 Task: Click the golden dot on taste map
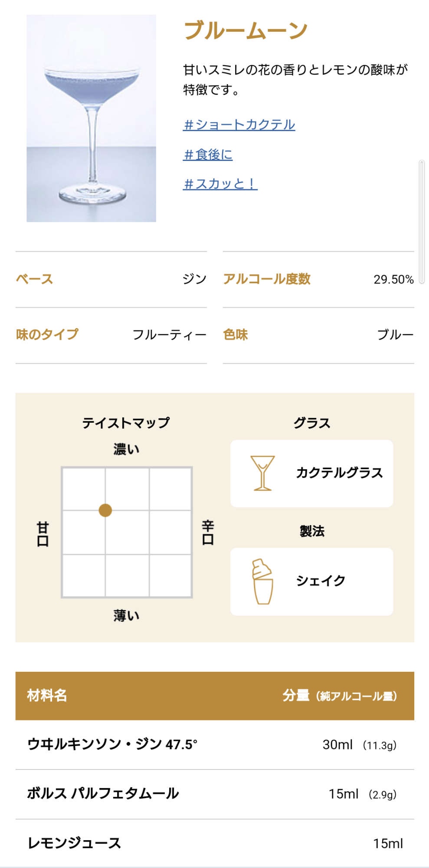[x=105, y=510]
